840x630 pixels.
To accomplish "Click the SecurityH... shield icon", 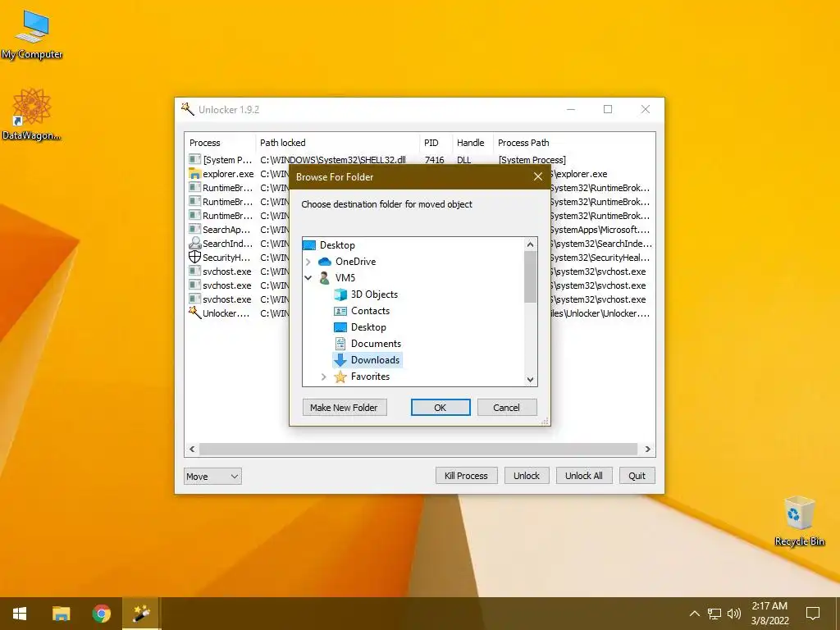I will pyautogui.click(x=194, y=257).
